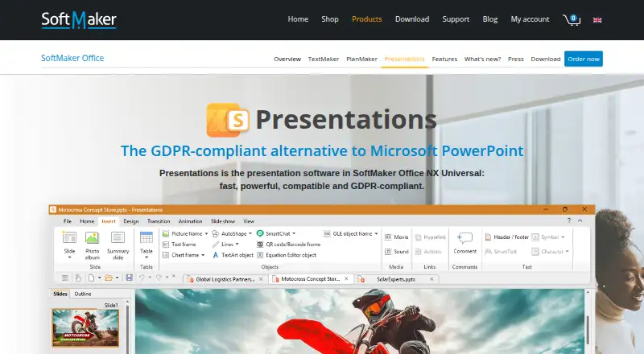Image resolution: width=644 pixels, height=354 pixels.
Task: Click the Text frame tool
Action: [x=179, y=245]
